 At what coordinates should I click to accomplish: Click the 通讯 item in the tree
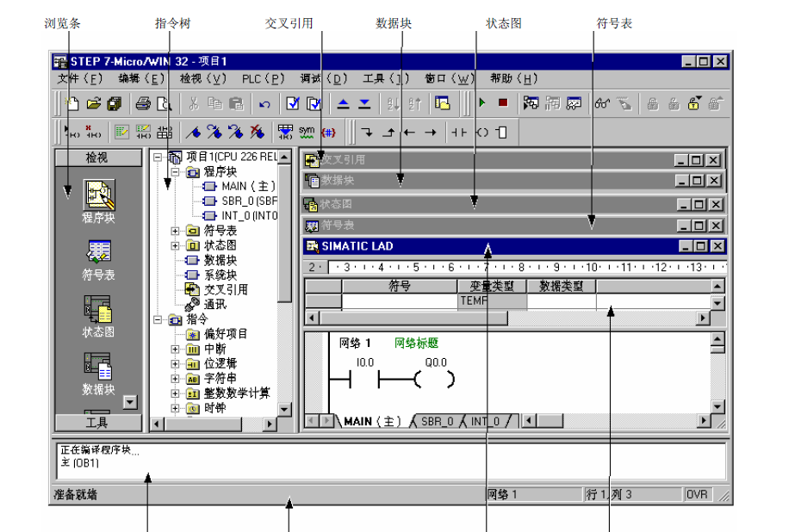(214, 304)
